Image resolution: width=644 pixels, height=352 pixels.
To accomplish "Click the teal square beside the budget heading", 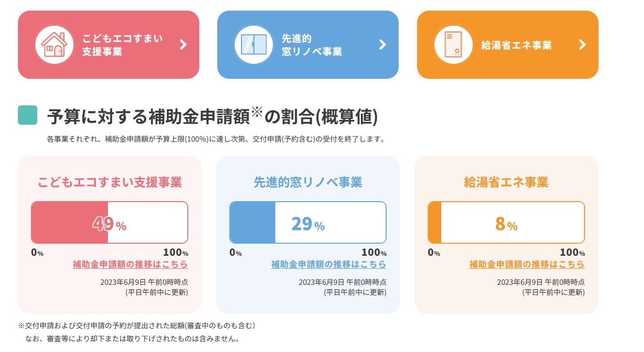I will click(28, 116).
